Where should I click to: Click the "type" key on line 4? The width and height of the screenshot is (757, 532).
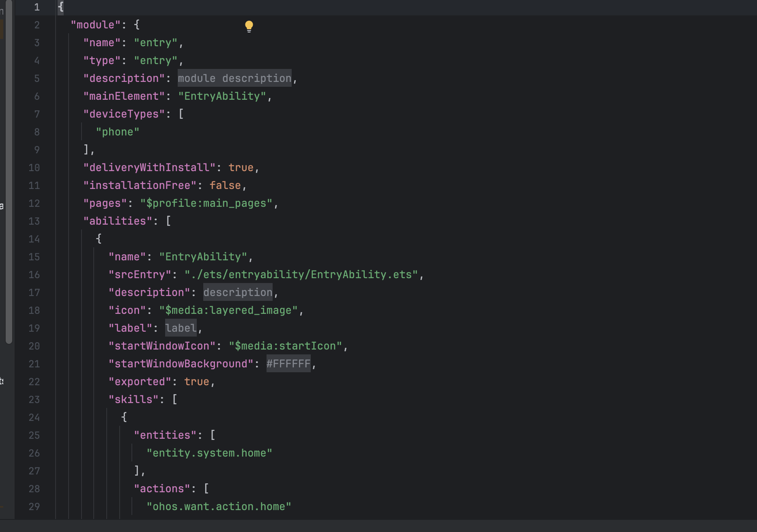102,60
